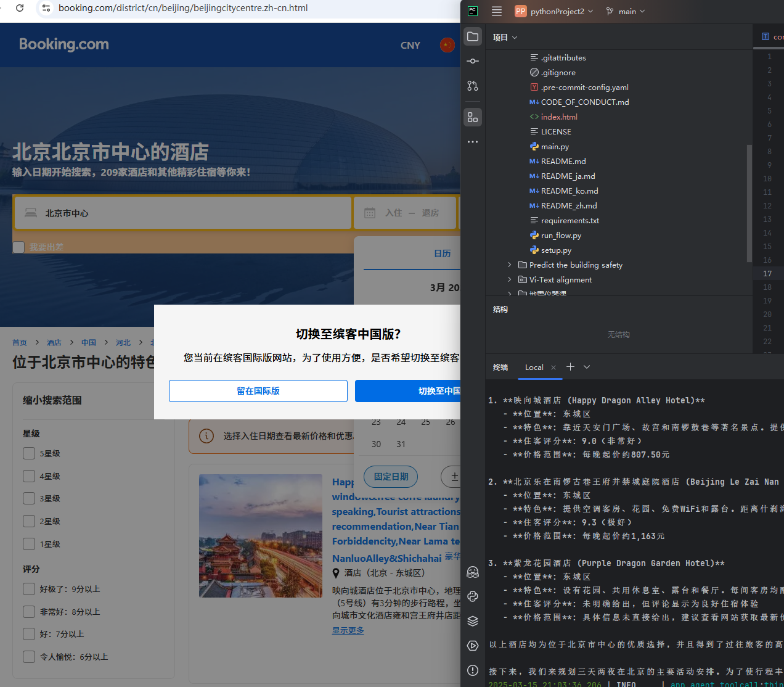Open .pre-commit-config.yaml file
The image size is (784, 687).
tap(584, 88)
